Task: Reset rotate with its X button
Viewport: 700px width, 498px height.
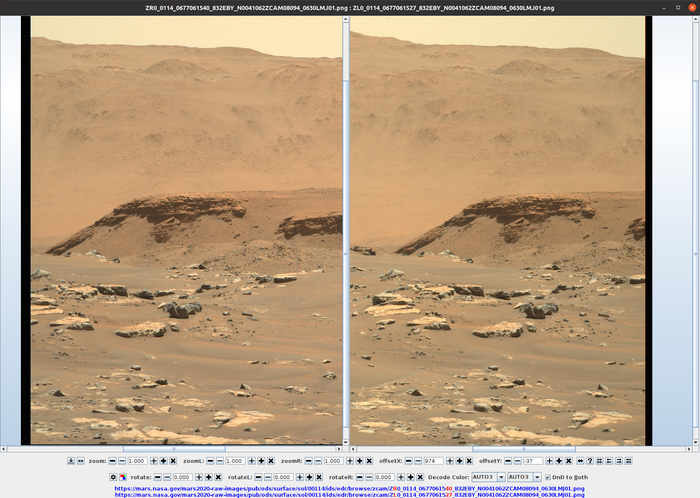Action: click(218, 477)
